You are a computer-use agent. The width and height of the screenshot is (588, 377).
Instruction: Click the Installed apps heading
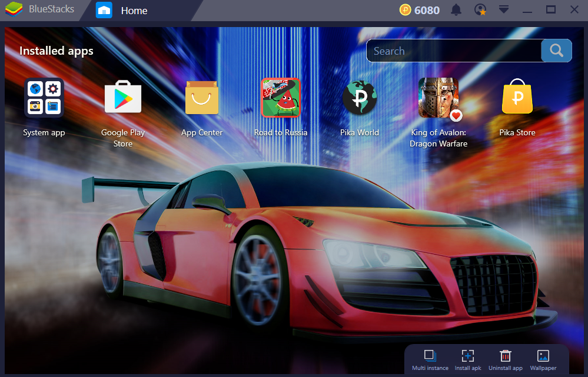click(x=57, y=51)
